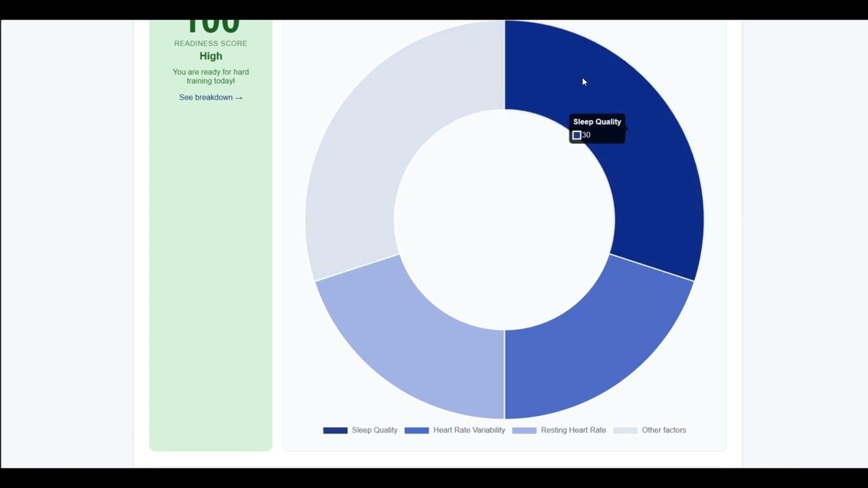Hide Sleep Quality via its legend label
Viewport: 868px width, 488px height.
pyautogui.click(x=374, y=430)
